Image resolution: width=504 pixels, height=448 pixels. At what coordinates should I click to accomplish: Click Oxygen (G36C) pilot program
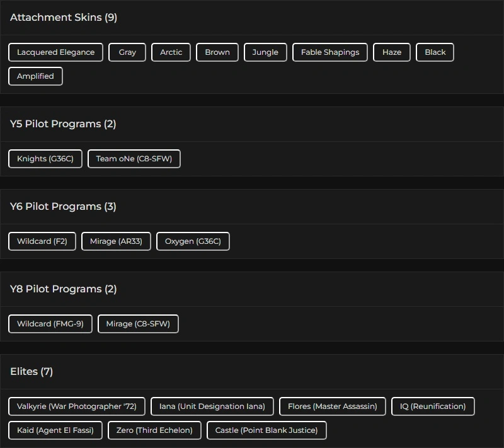click(x=193, y=241)
